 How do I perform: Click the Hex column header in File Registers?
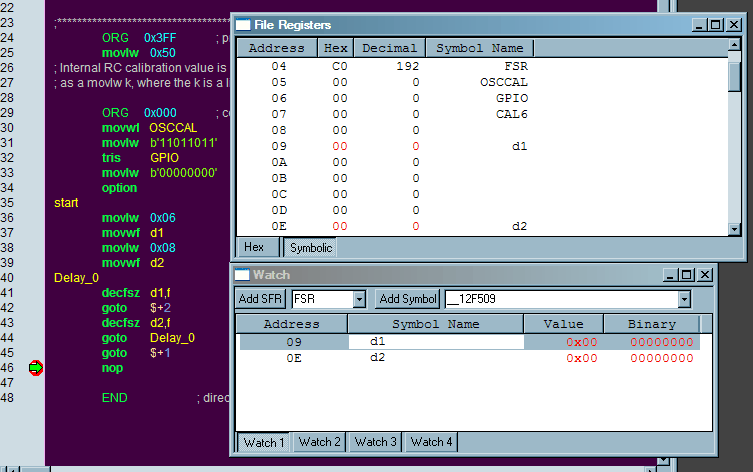pos(335,48)
